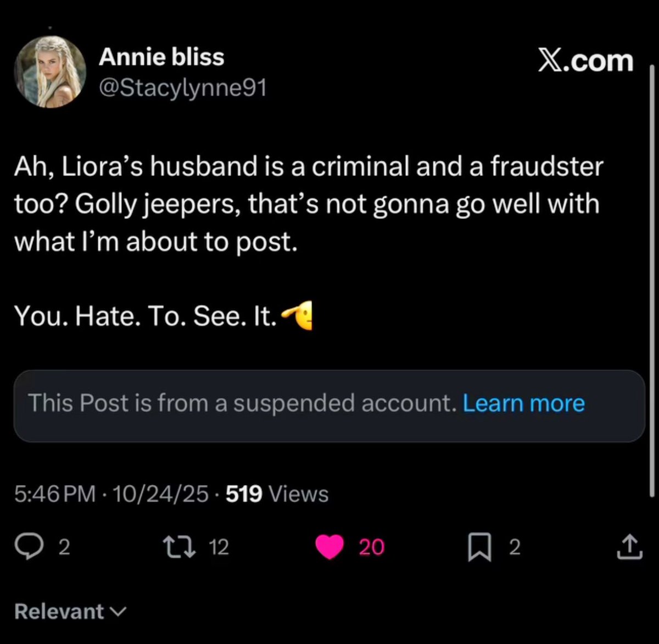Unlike the post via the pink heart
Screen dimensions: 659x644
[329, 547]
